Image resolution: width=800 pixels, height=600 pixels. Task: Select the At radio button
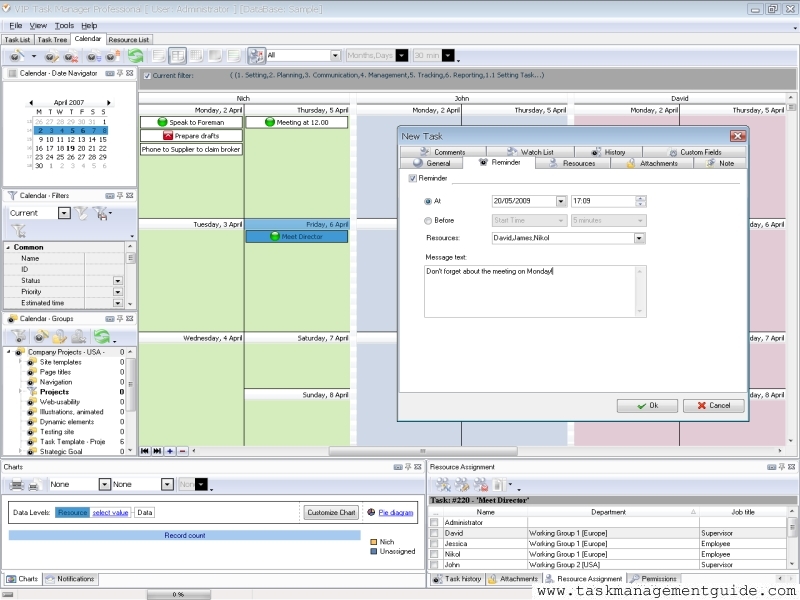tap(428, 202)
